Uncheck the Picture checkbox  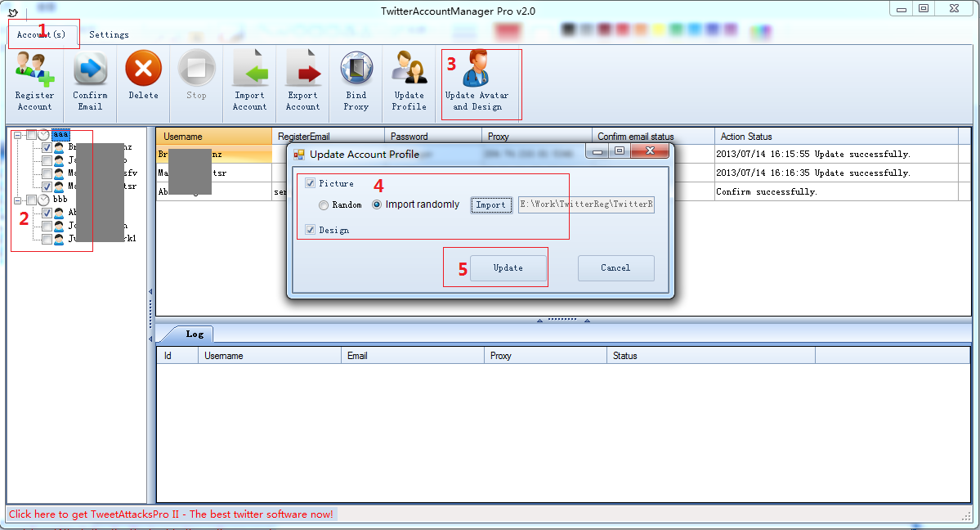(x=310, y=183)
